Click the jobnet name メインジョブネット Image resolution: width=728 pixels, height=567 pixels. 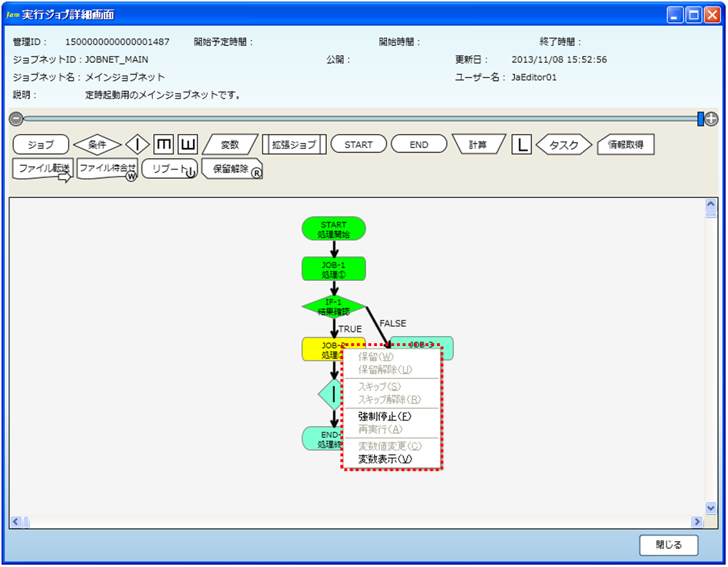pos(125,77)
